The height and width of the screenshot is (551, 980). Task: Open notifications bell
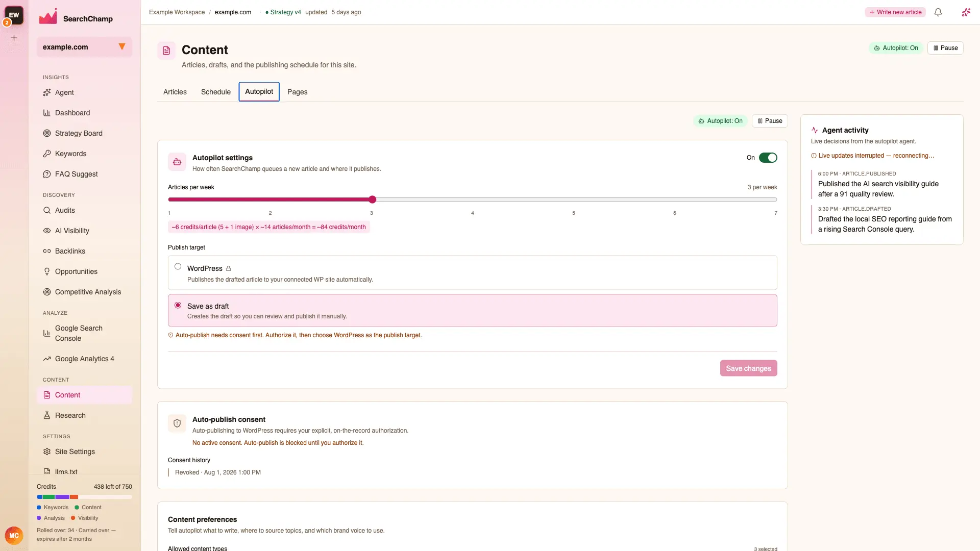(x=938, y=12)
